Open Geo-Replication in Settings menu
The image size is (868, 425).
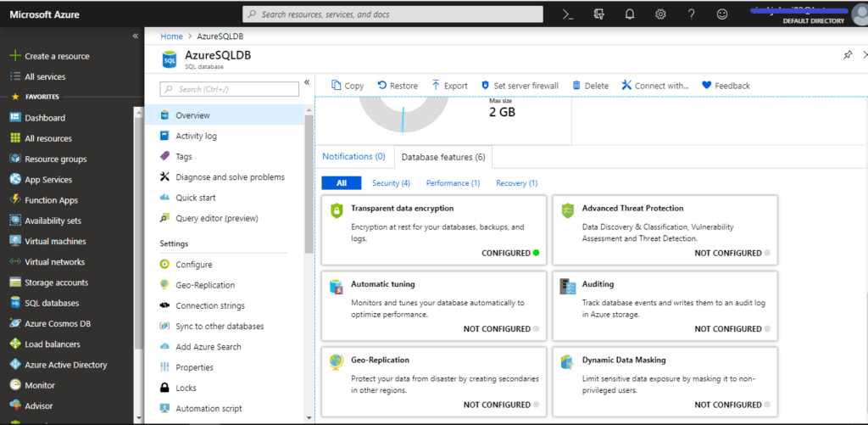coord(205,285)
